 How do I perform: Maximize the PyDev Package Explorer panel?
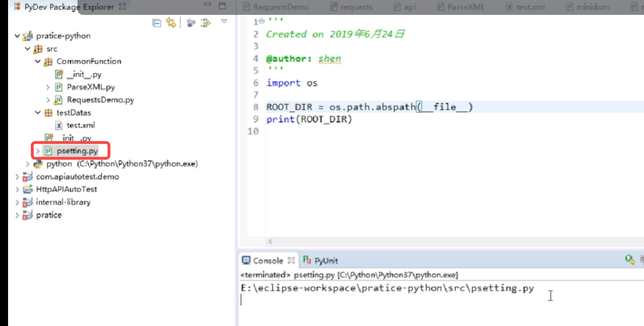tap(223, 6)
